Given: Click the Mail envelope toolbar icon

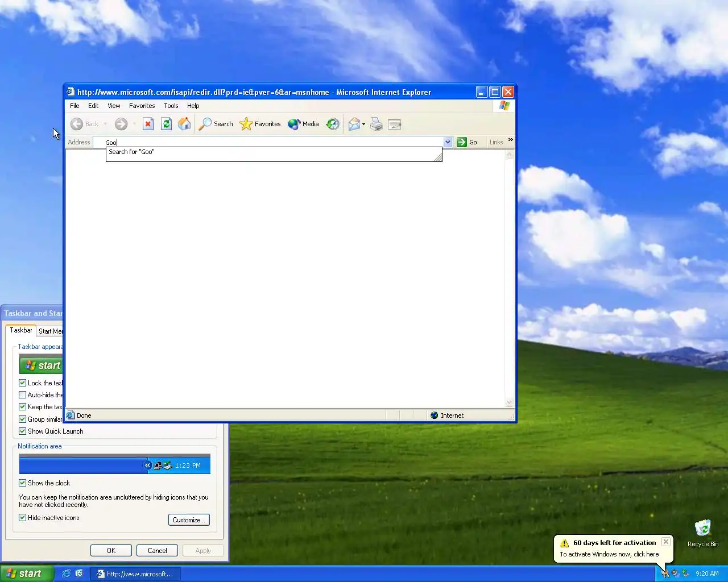Looking at the screenshot, I should [354, 124].
